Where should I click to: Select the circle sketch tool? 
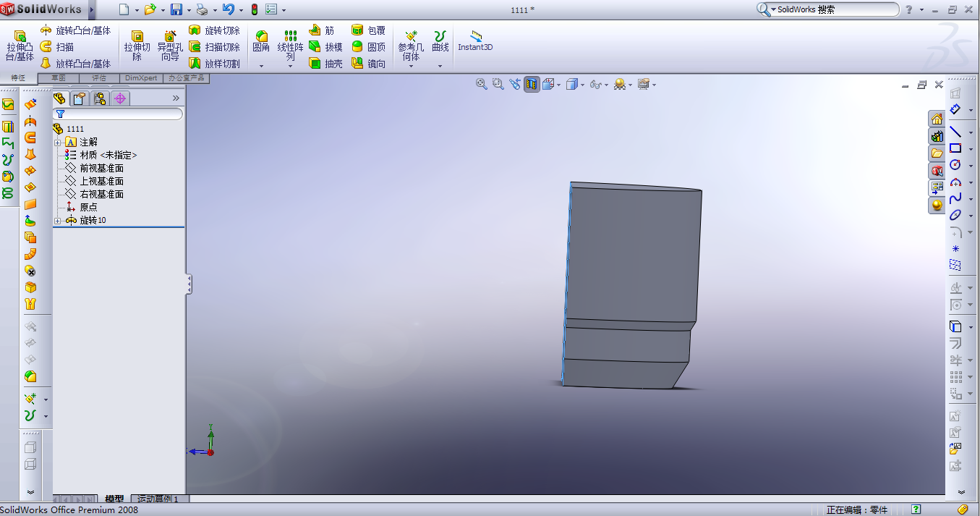click(x=955, y=164)
